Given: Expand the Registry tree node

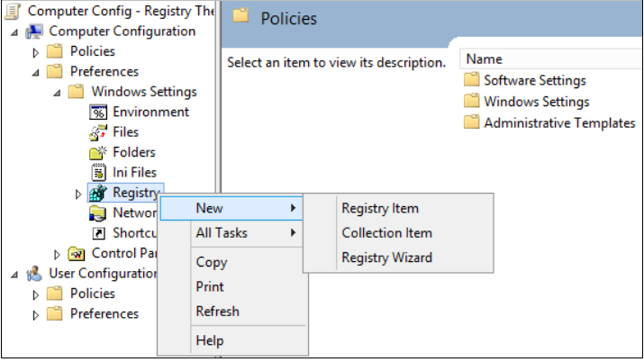Looking at the screenshot, I should pyautogui.click(x=79, y=193).
